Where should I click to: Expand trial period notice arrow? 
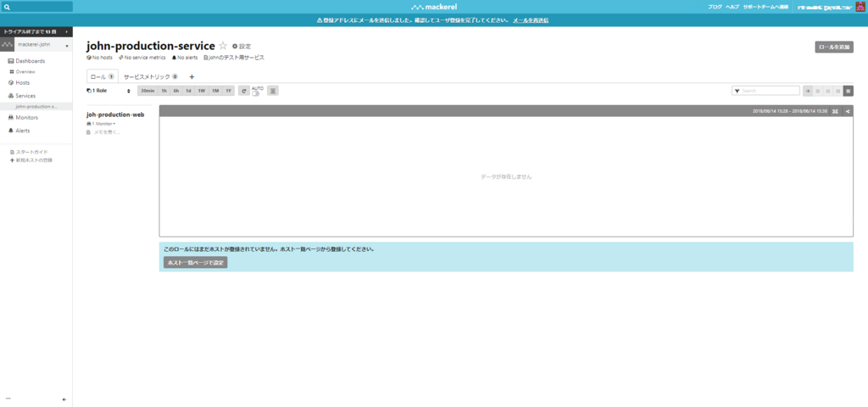66,32
